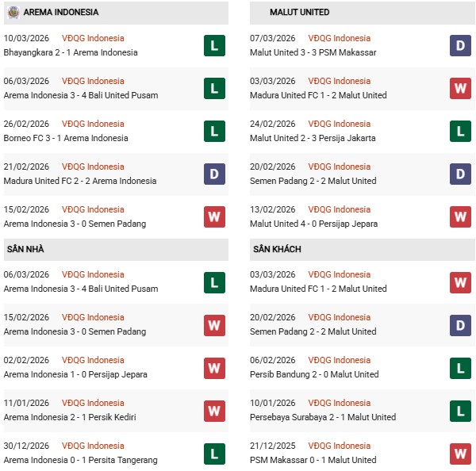
Task: Open VĐQG Indonesia link dated 21/12/2025
Action: coord(340,446)
